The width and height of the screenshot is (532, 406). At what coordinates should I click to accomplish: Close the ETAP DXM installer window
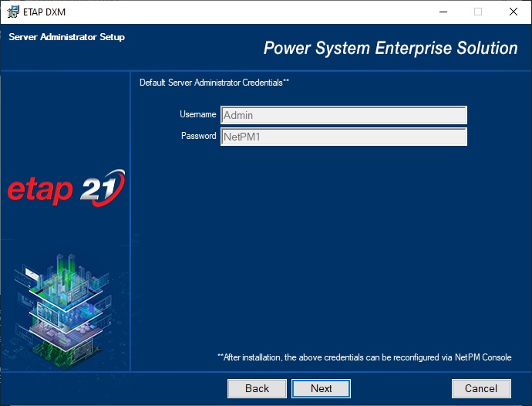513,12
